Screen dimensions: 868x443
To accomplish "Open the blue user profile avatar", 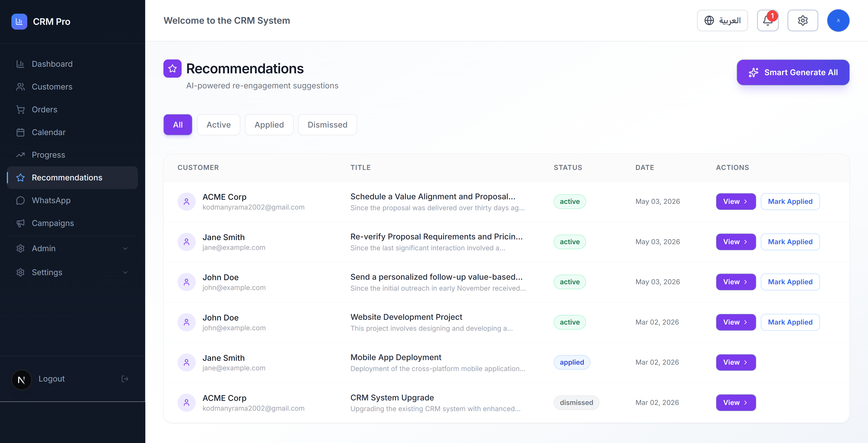I will (x=838, y=20).
